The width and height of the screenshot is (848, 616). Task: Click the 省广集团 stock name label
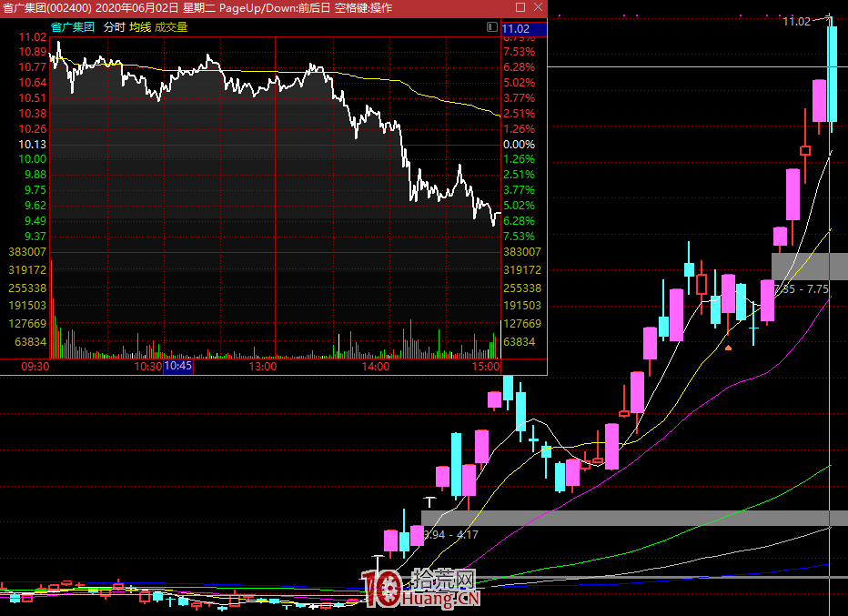[73, 27]
